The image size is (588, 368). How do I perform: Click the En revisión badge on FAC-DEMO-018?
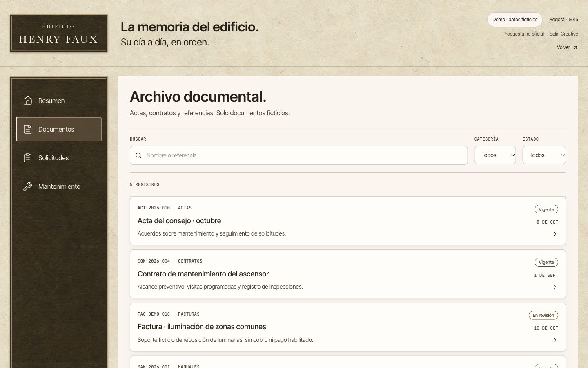click(x=543, y=315)
